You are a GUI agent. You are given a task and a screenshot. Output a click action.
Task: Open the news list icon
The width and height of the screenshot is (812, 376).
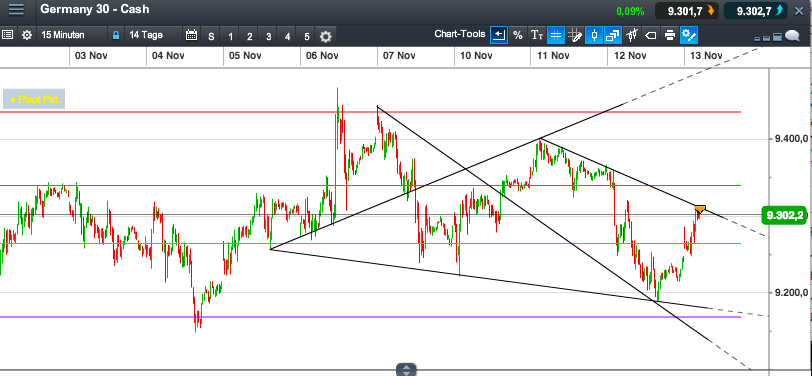tap(7, 35)
